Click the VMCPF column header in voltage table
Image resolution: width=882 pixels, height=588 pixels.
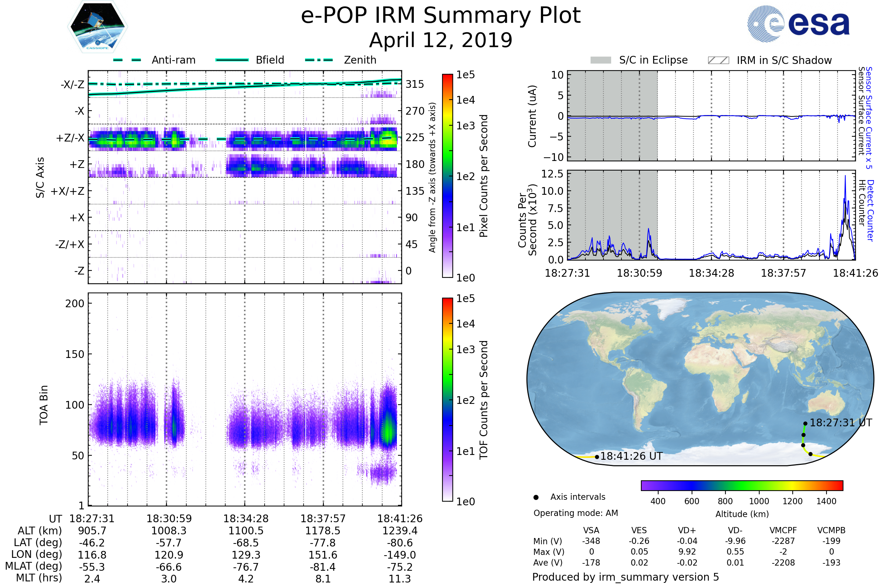pyautogui.click(x=783, y=530)
